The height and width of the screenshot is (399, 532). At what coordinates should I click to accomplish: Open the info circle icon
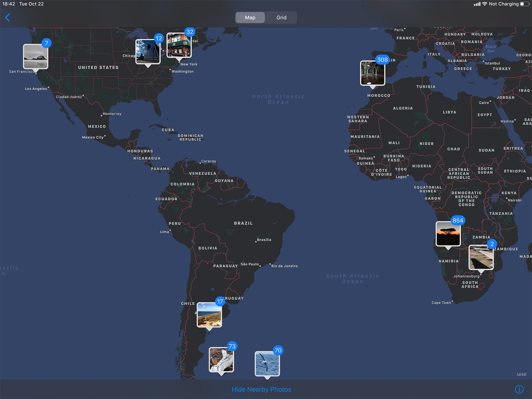[x=519, y=389]
